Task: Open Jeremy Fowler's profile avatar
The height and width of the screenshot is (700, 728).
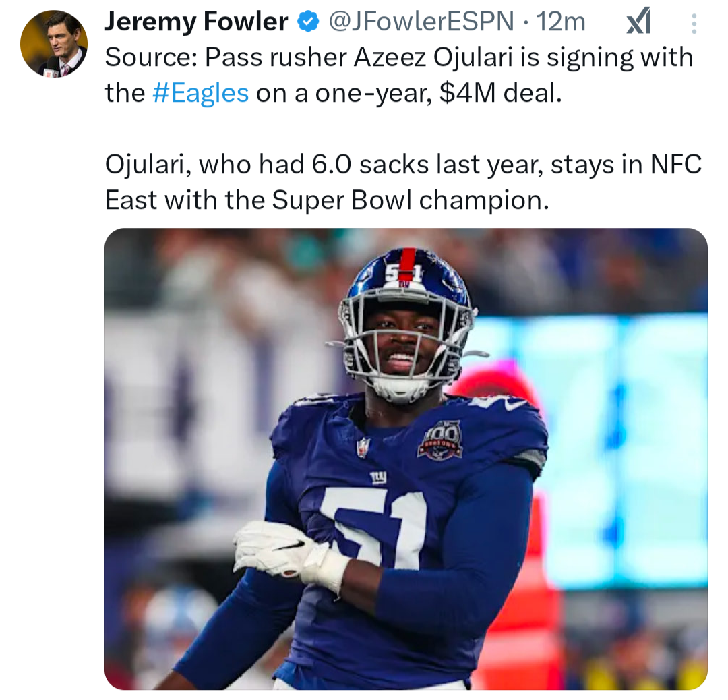Action: click(54, 44)
